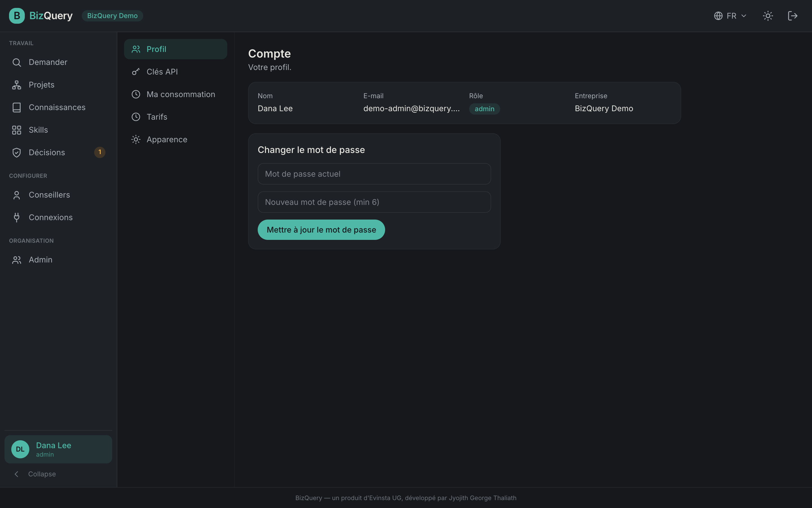
Task: Click the Conseillers person icon
Action: tap(17, 195)
